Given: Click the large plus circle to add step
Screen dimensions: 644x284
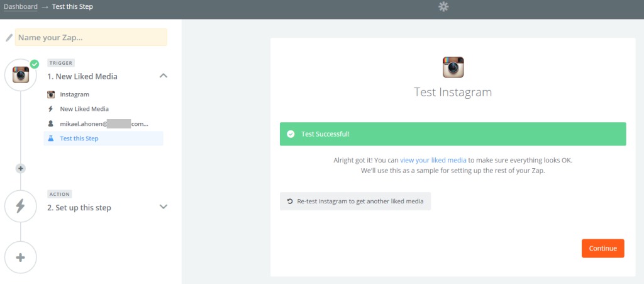Looking at the screenshot, I should (21, 258).
